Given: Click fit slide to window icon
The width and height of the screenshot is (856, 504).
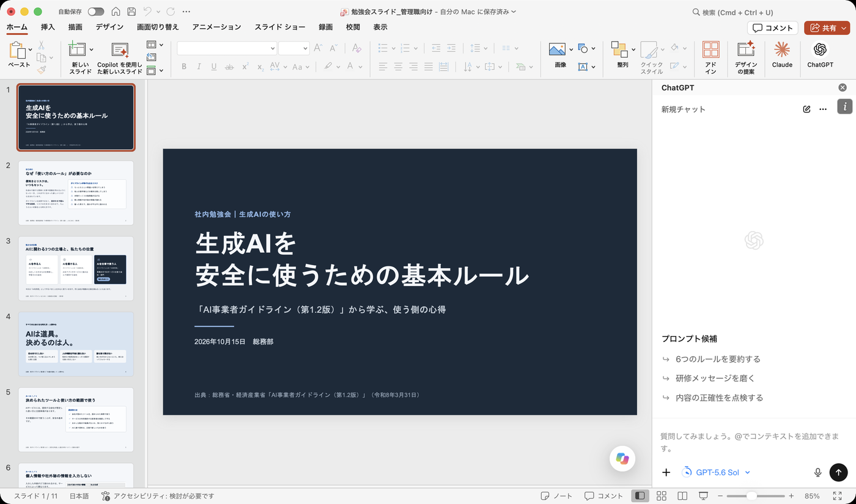Looking at the screenshot, I should pyautogui.click(x=837, y=496).
